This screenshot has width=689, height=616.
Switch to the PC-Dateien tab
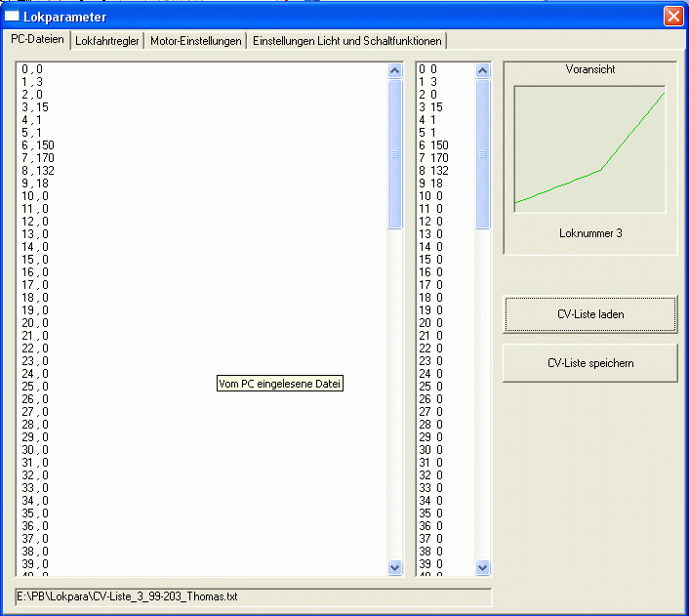[38, 40]
